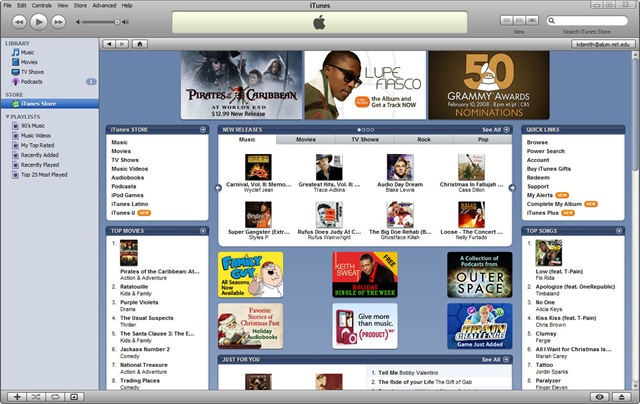The image size is (640, 404).
Task: Expand the Top Songs panel arrow
Action: coord(619,231)
